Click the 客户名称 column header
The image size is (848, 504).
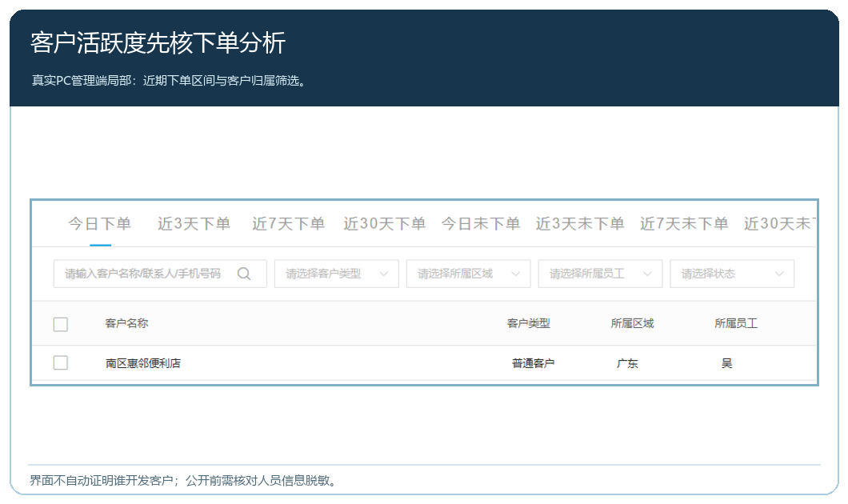click(126, 323)
